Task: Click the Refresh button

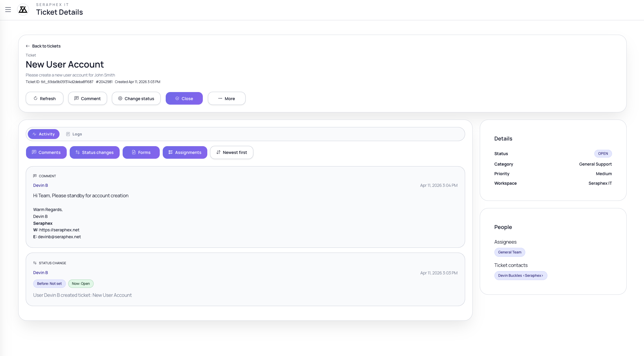Action: pyautogui.click(x=45, y=98)
